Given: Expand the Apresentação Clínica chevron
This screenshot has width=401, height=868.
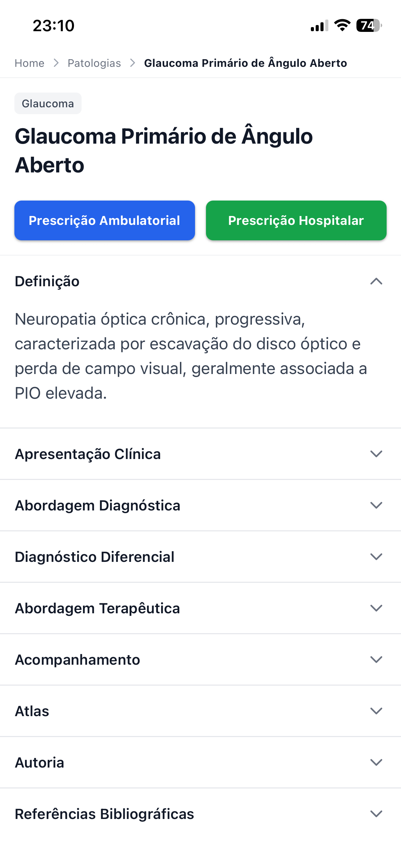Looking at the screenshot, I should pos(376,454).
